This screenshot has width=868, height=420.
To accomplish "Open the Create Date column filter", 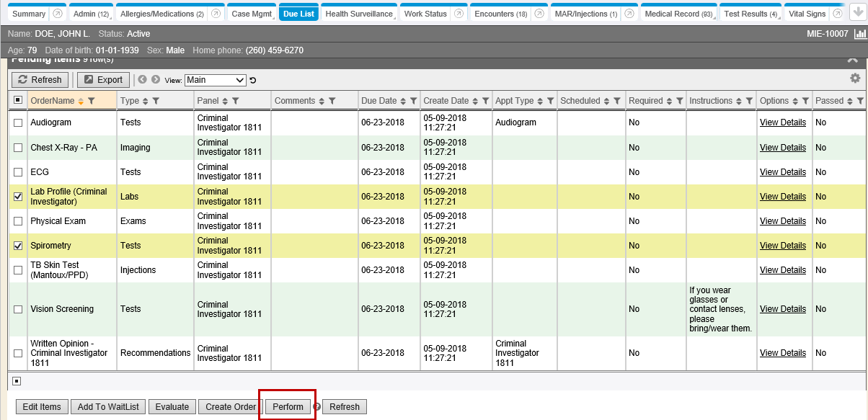I will [x=485, y=101].
